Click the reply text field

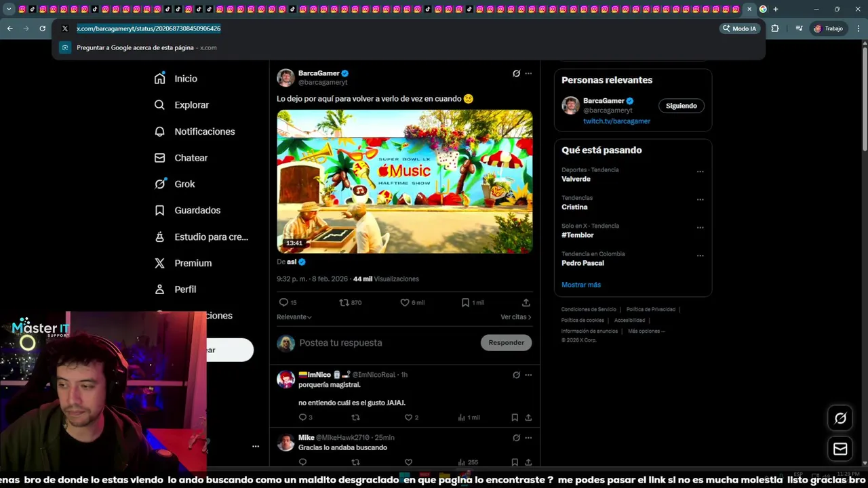[x=387, y=343]
